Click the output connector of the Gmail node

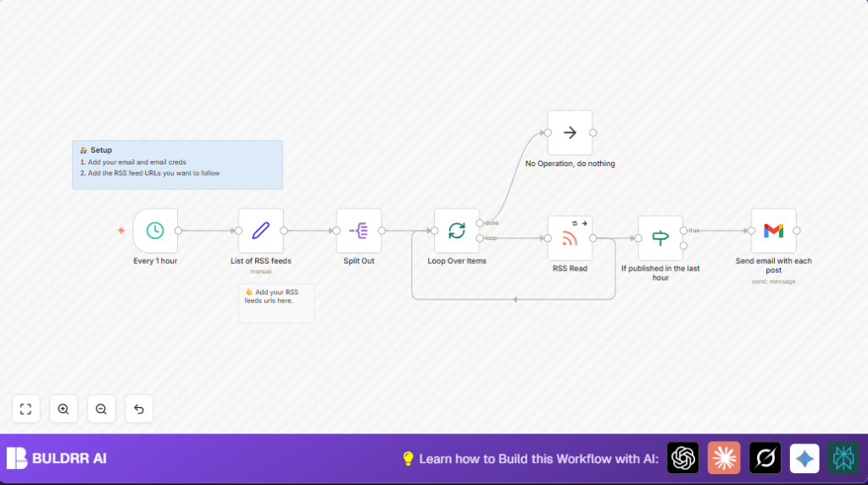796,231
